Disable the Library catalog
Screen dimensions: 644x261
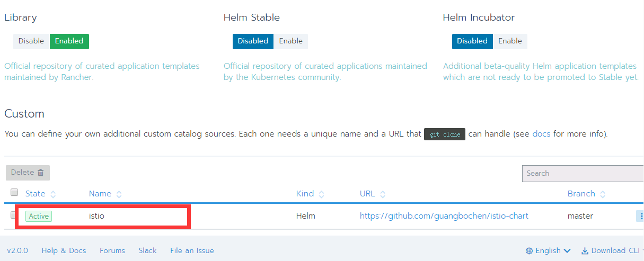coord(31,41)
